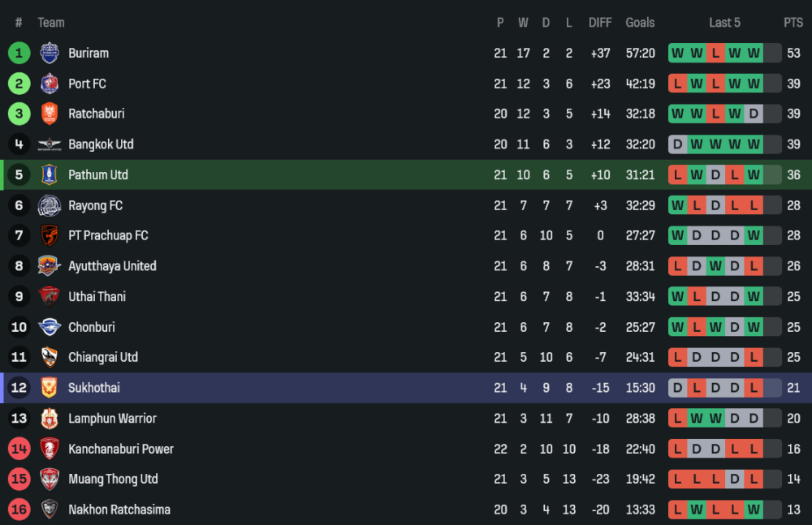Click the Pathum Utd club badge
This screenshot has height=525, width=812.
click(x=50, y=175)
